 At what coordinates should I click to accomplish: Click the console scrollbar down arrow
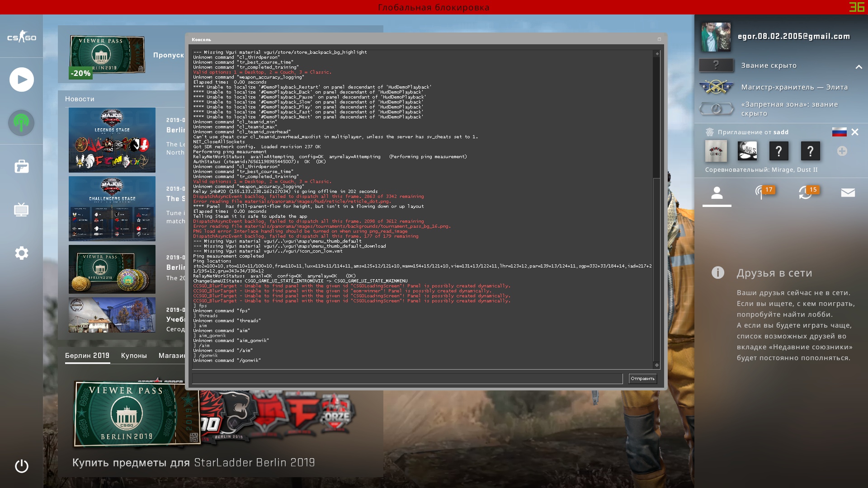pyautogui.click(x=657, y=365)
